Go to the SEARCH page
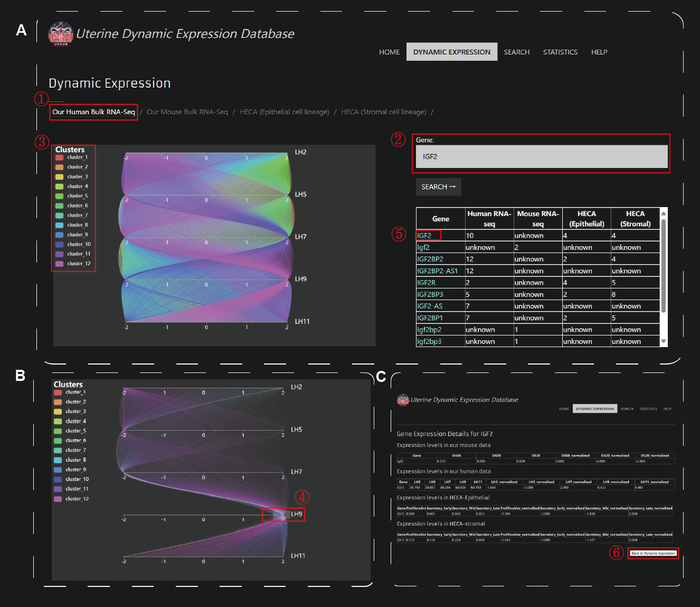 click(516, 52)
